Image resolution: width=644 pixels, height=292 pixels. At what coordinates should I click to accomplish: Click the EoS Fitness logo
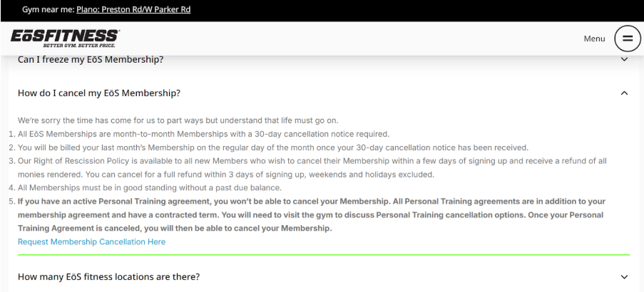pos(65,38)
